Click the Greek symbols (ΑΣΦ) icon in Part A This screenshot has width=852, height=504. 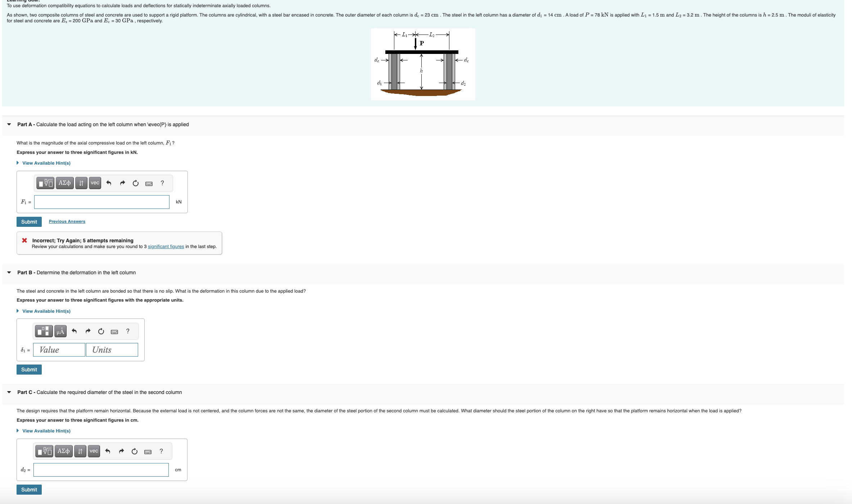64,182
